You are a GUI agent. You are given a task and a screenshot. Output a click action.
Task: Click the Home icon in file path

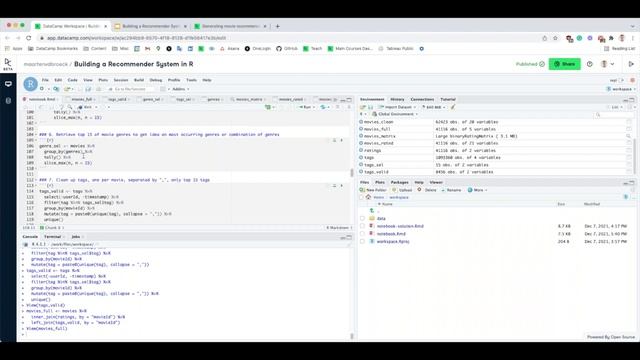tap(369, 197)
